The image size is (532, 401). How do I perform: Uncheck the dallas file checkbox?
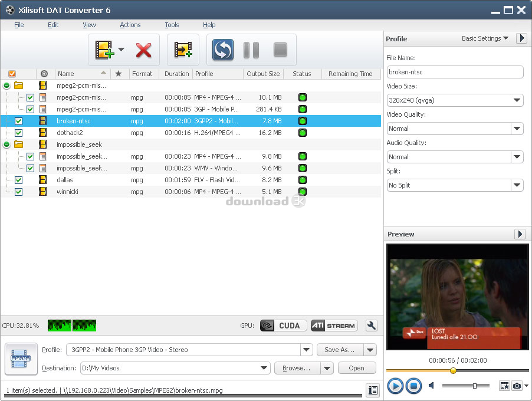click(x=18, y=180)
